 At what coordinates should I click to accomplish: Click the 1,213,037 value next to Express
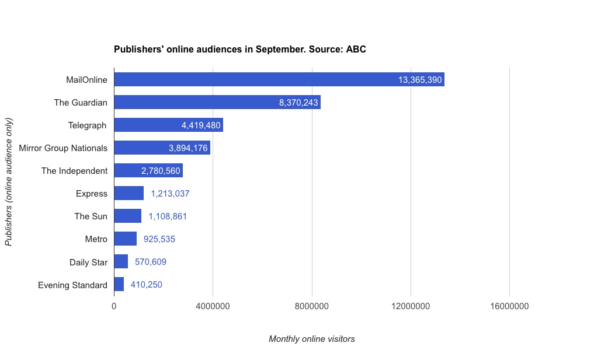(170, 194)
